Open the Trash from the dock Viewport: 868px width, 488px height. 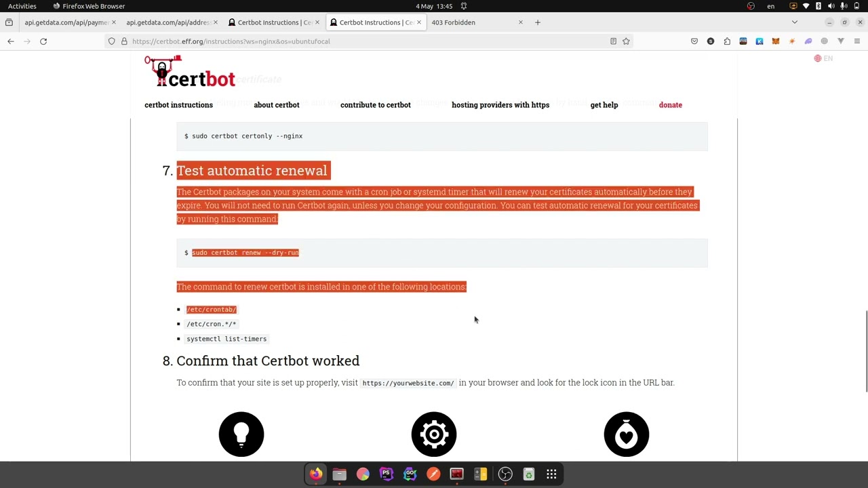pos(529,474)
